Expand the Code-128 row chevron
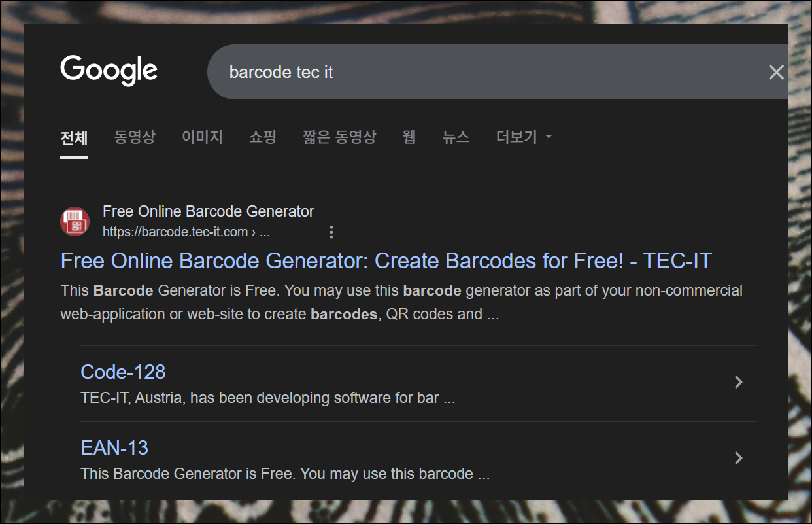The width and height of the screenshot is (812, 524). tap(739, 382)
